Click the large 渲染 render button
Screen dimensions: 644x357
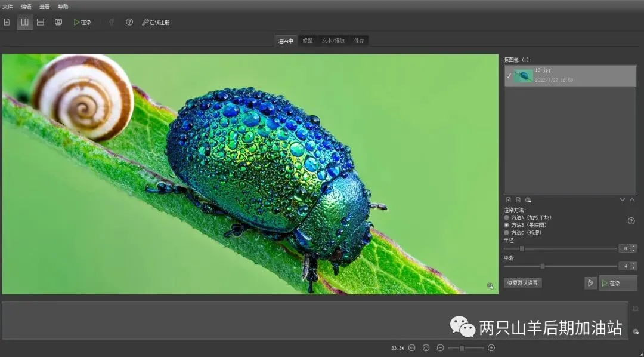pyautogui.click(x=618, y=283)
